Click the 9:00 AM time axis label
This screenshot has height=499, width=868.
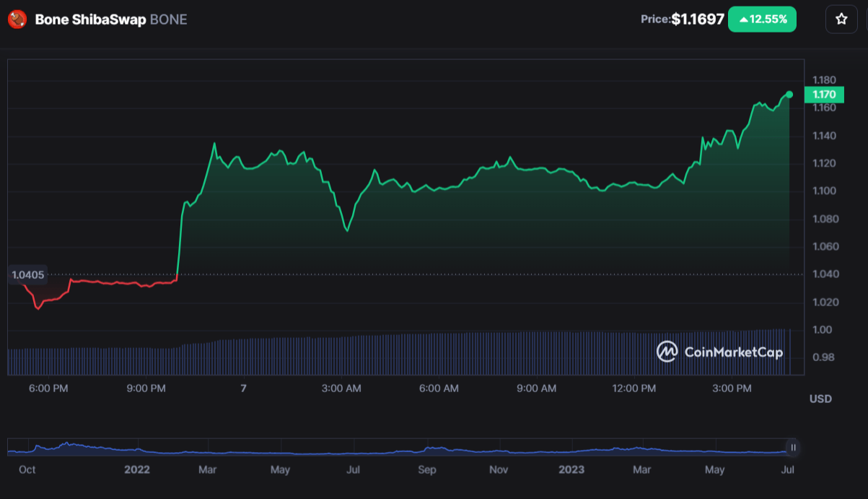point(537,389)
